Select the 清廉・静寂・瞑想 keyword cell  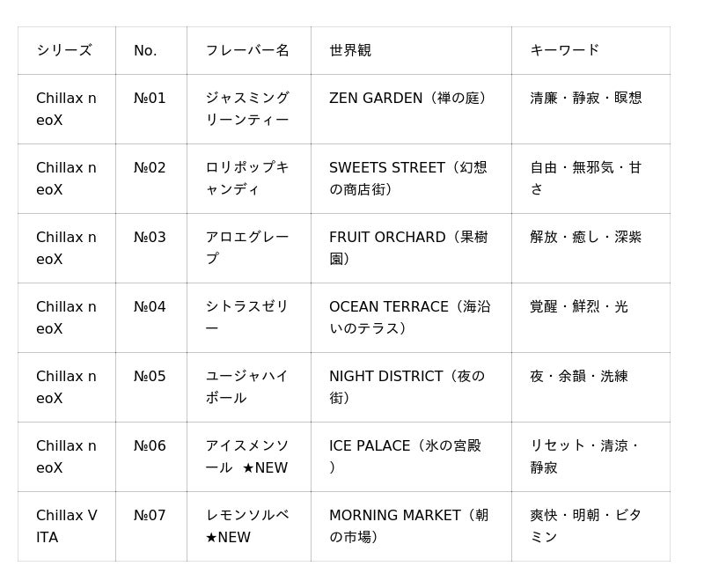point(586,99)
